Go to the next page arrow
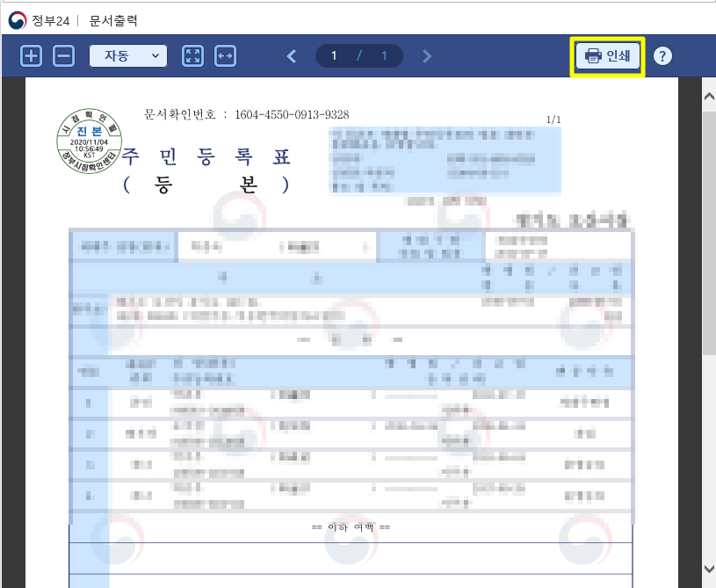The height and width of the screenshot is (588, 716). tap(427, 56)
